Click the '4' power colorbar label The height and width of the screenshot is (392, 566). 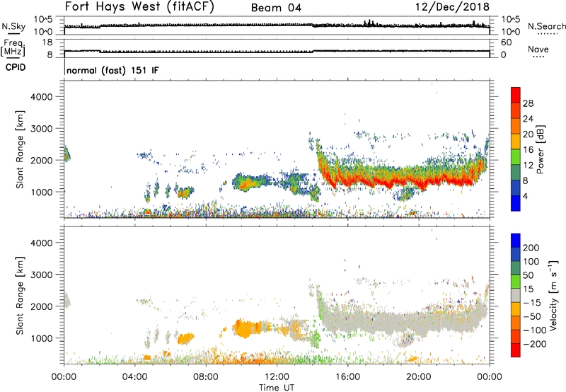tap(526, 196)
